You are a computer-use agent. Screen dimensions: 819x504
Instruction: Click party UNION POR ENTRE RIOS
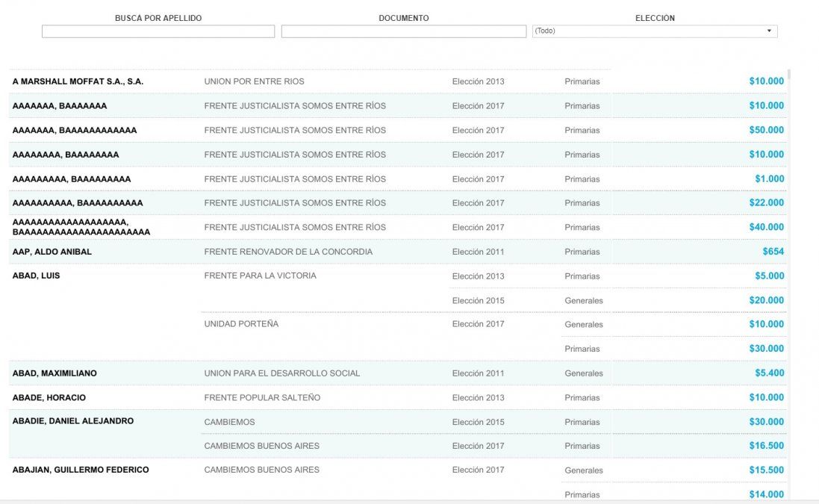(x=254, y=81)
